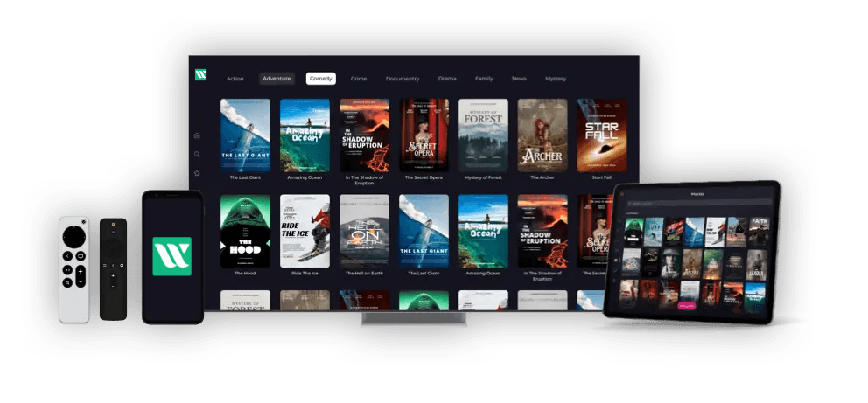Click the green W logo on the TV screen
This screenshot has width=868, height=403.
200,74
